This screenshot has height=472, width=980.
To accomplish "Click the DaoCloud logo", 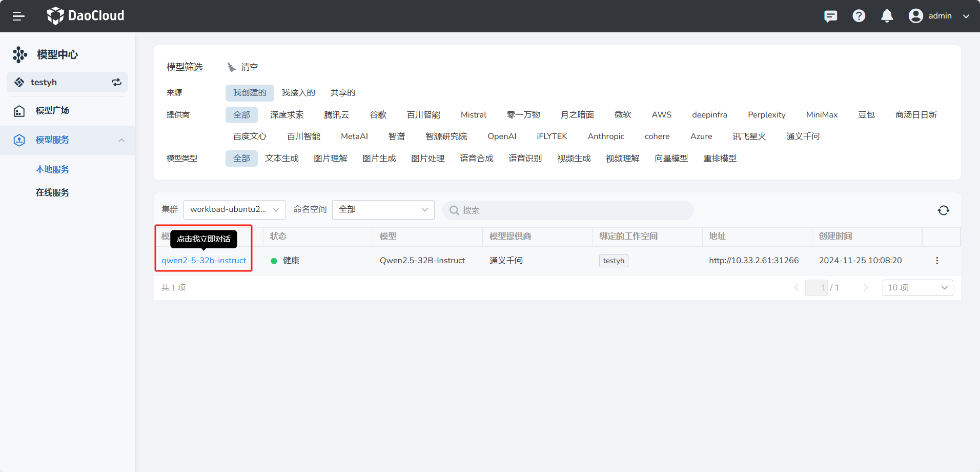I will [86, 16].
